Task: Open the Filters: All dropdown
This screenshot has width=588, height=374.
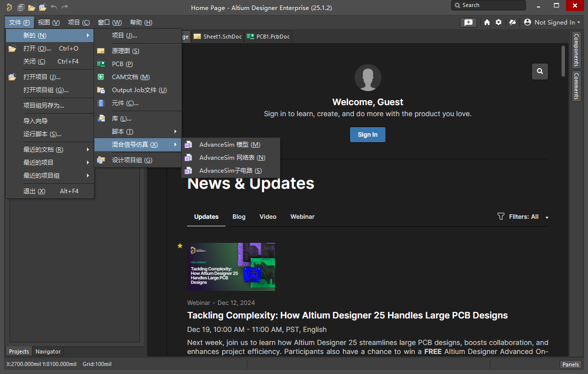Action: pos(523,217)
